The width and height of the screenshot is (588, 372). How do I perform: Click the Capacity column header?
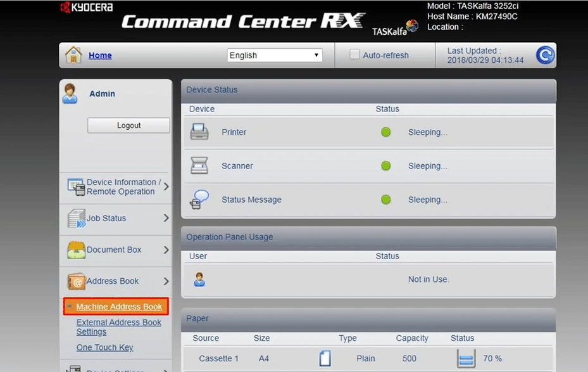point(412,338)
